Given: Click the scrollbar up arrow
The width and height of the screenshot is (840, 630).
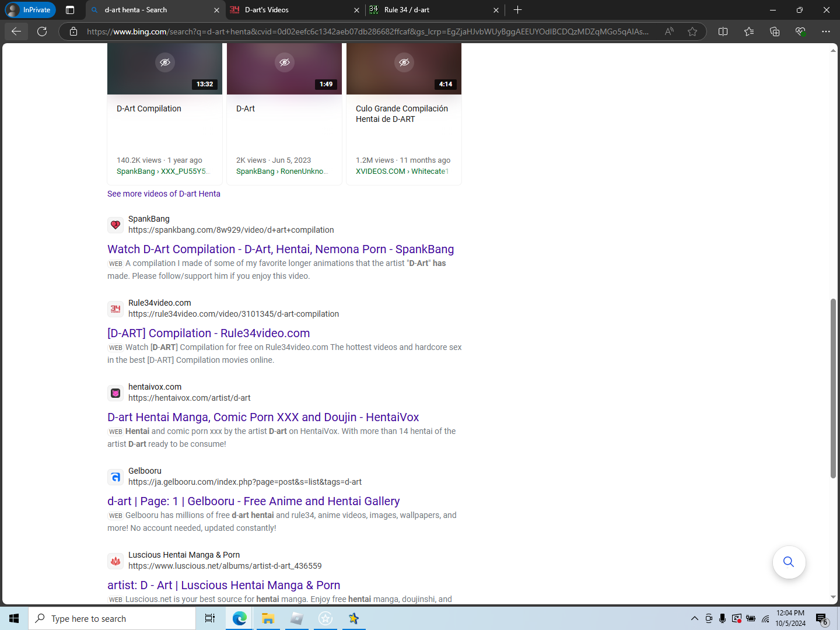Looking at the screenshot, I should coord(833,51).
